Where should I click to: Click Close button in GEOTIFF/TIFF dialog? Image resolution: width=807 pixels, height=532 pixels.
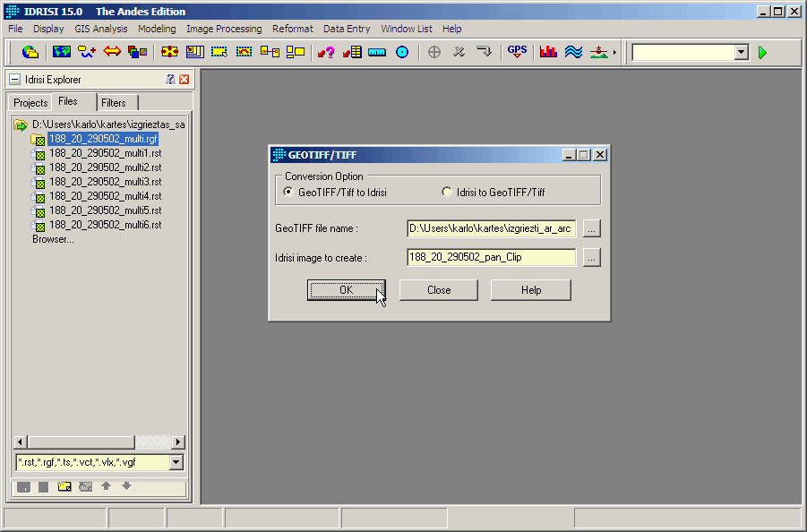pos(439,290)
